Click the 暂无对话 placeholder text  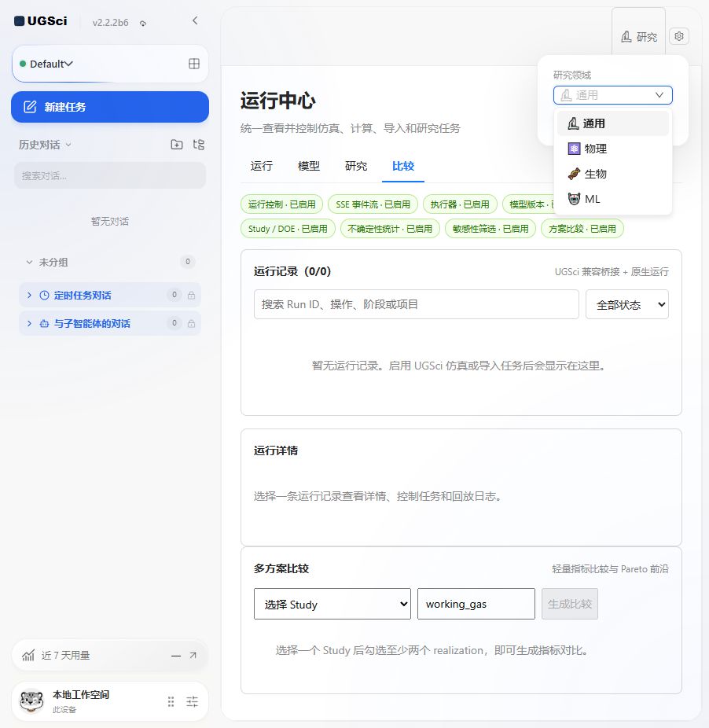click(110, 222)
